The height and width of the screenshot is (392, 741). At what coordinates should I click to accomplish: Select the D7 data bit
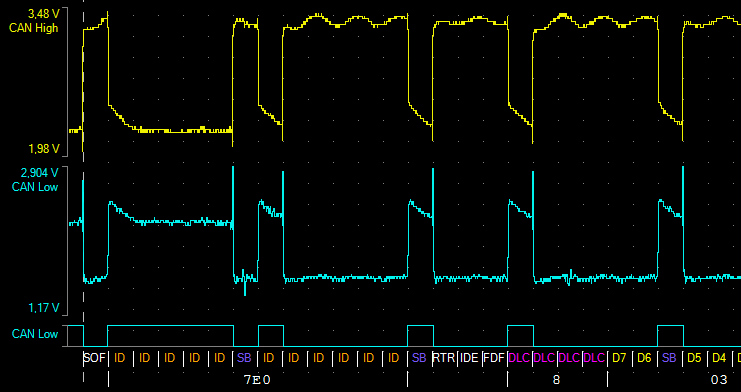619,358
